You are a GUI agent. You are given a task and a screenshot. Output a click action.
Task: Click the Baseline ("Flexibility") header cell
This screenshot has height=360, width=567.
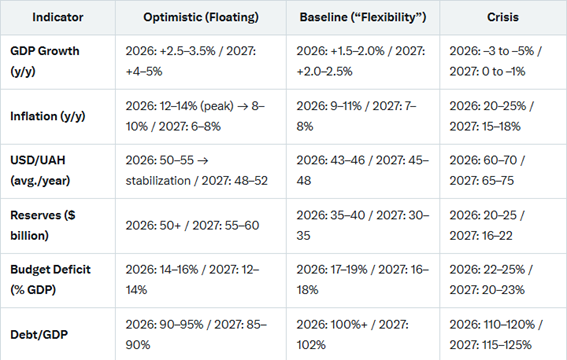(x=363, y=17)
